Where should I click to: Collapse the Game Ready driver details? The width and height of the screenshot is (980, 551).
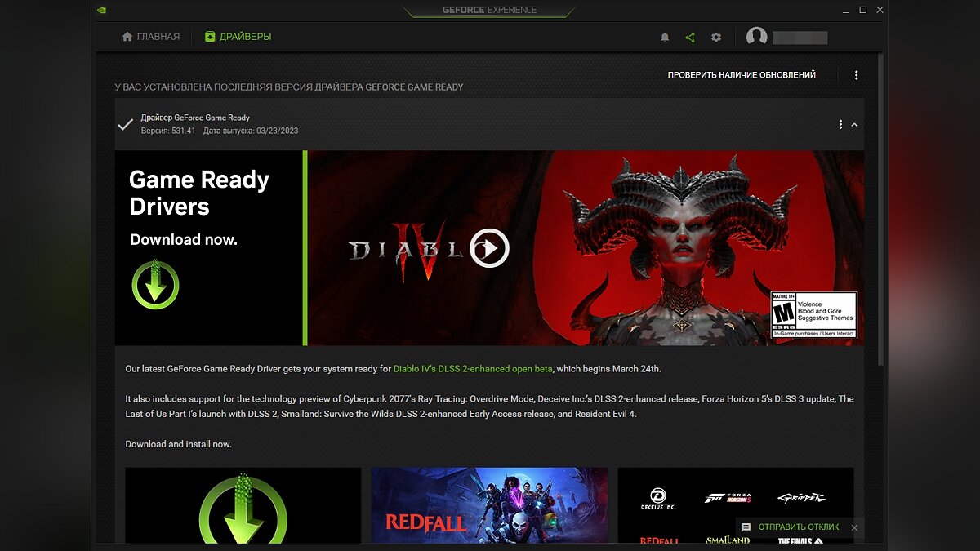coord(854,125)
